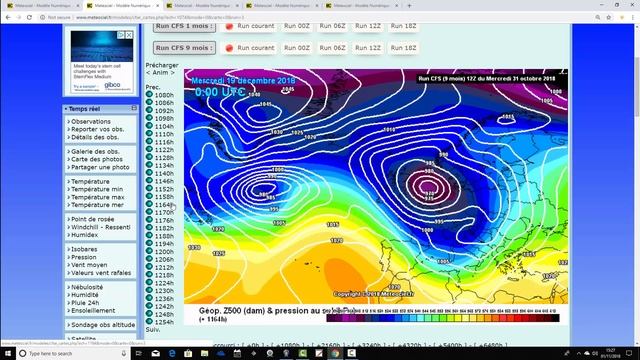
Task: Switch to the fourth Meteociel browser tab
Action: click(281, 6)
